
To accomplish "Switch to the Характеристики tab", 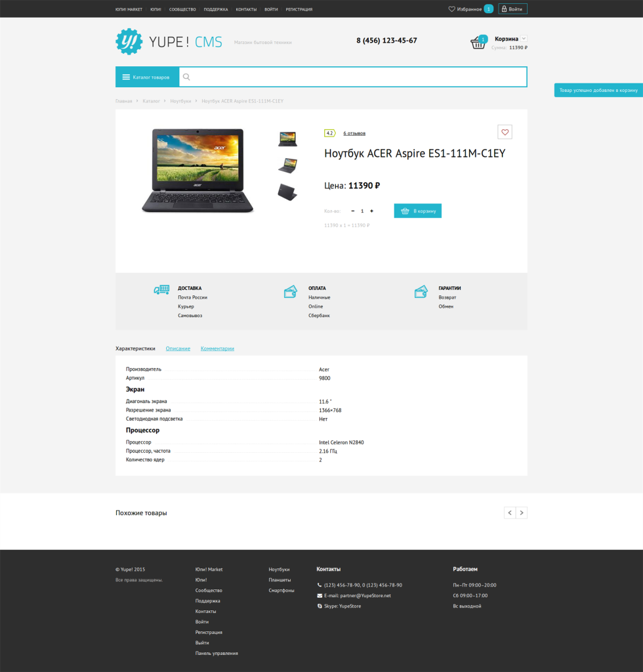I will [135, 348].
